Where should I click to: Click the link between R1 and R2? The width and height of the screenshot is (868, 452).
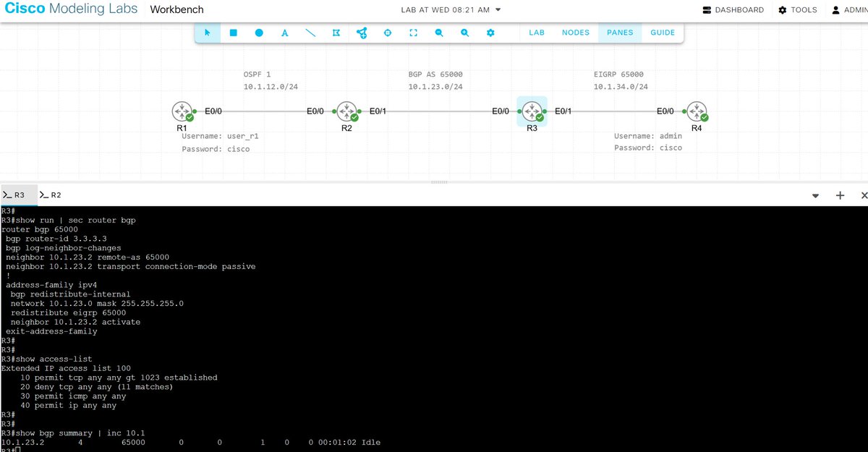pyautogui.click(x=264, y=111)
